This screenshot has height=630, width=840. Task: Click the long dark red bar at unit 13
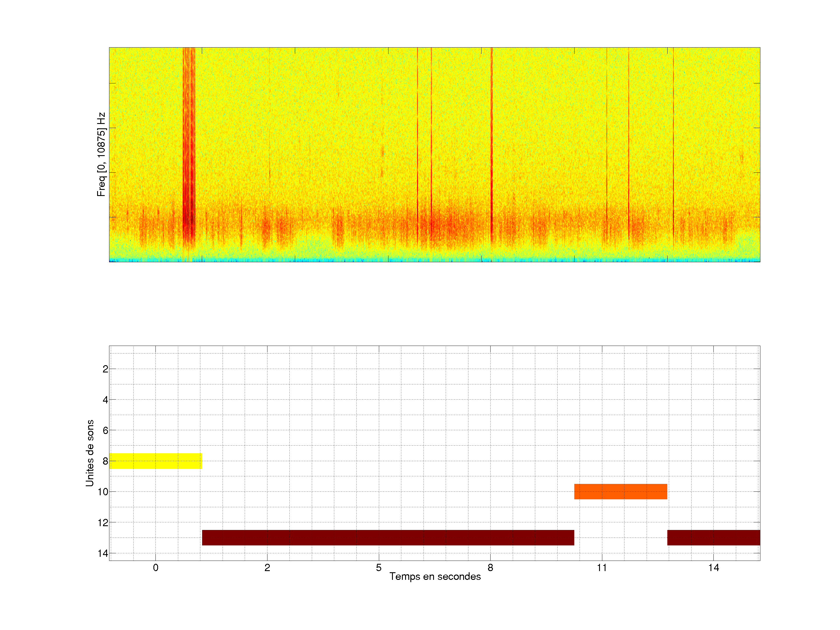tap(388, 537)
